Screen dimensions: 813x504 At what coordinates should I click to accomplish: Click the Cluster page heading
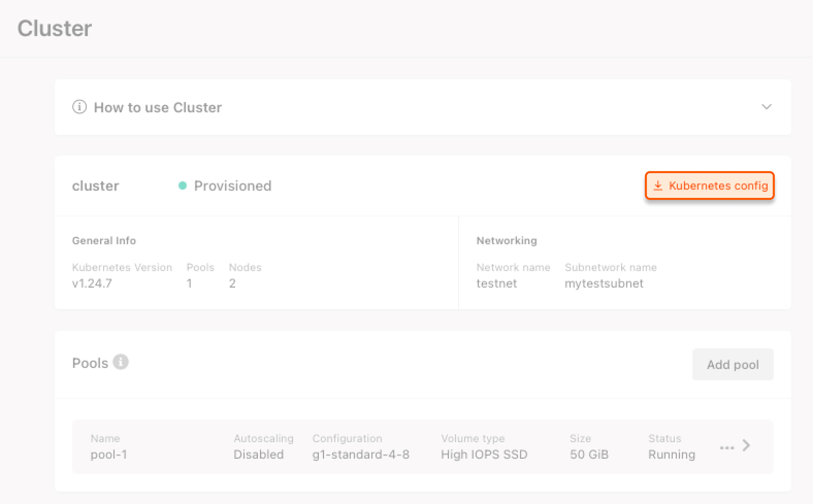(x=54, y=29)
